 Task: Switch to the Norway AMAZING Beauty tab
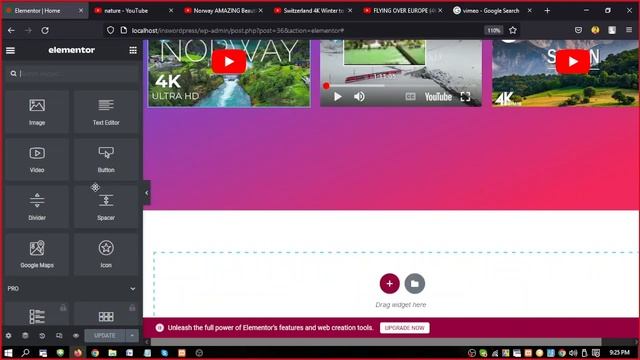pyautogui.click(x=223, y=11)
